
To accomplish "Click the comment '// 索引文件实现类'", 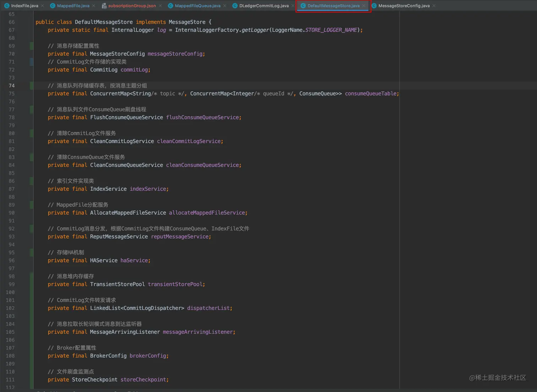I will click(71, 181).
